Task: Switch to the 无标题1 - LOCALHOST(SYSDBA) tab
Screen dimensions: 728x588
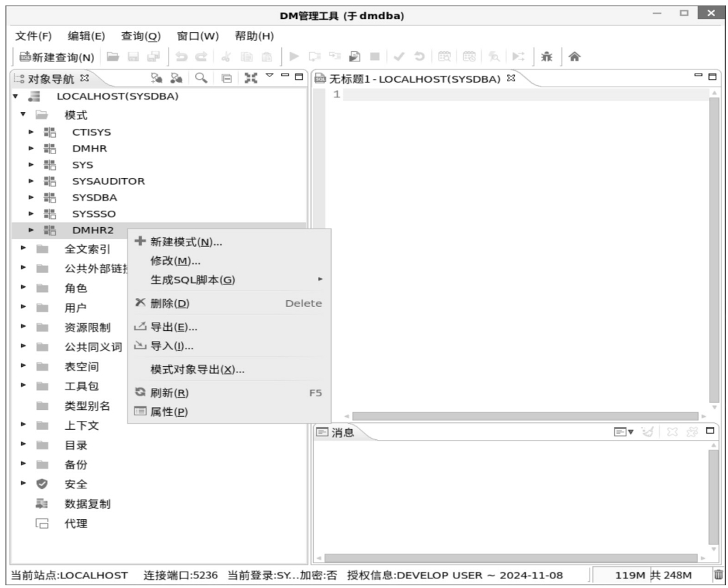Action: [416, 78]
